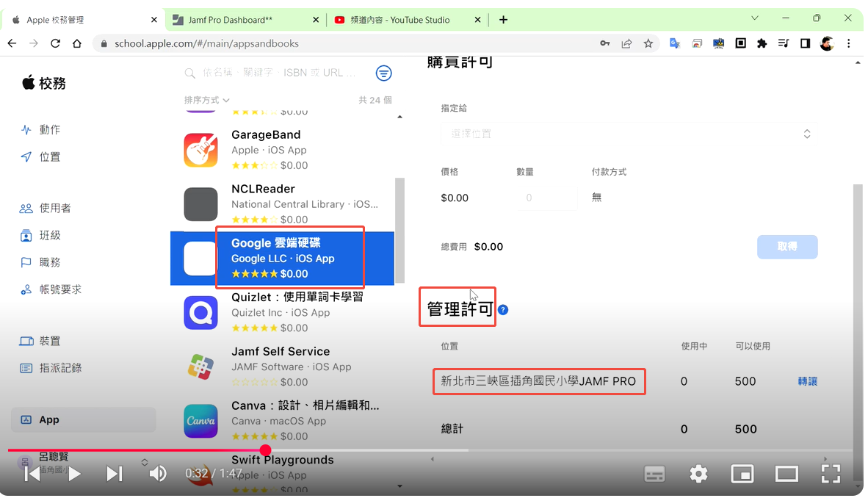Expand the 呂聰賢 account menu
The height and width of the screenshot is (498, 868).
coord(145,462)
